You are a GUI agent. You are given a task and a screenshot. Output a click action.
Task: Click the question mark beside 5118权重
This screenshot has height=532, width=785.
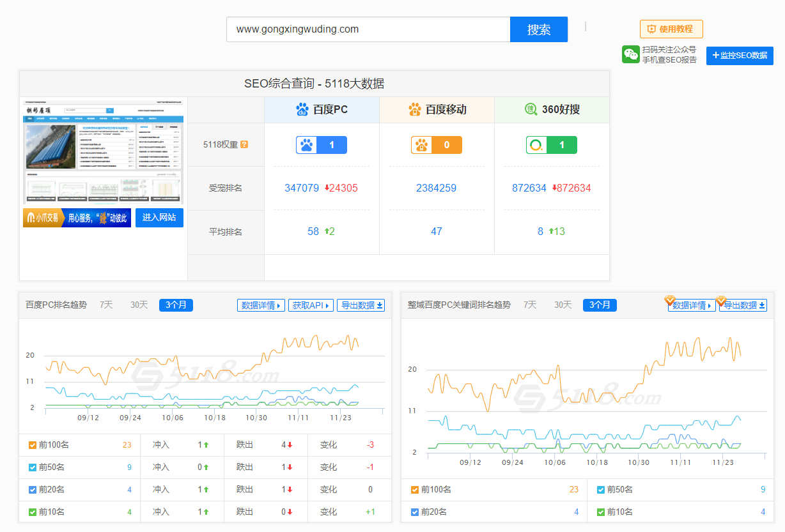(244, 144)
